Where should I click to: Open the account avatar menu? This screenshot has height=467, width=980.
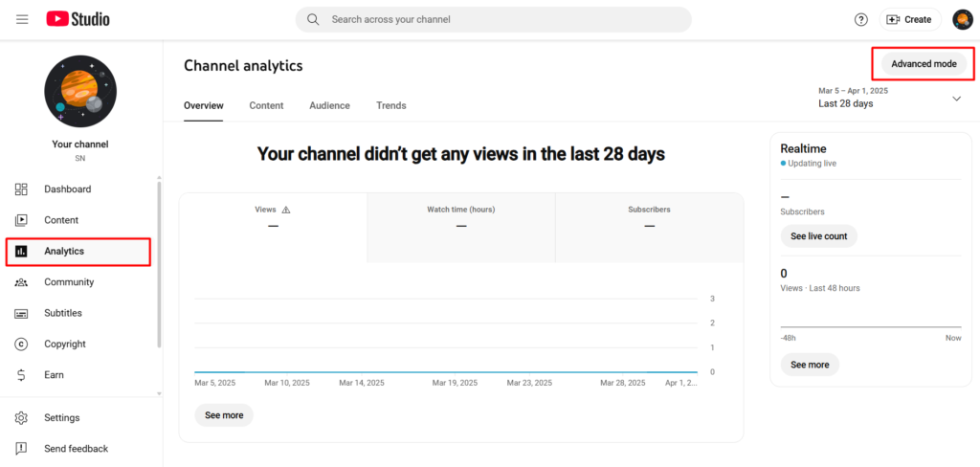pos(962,19)
